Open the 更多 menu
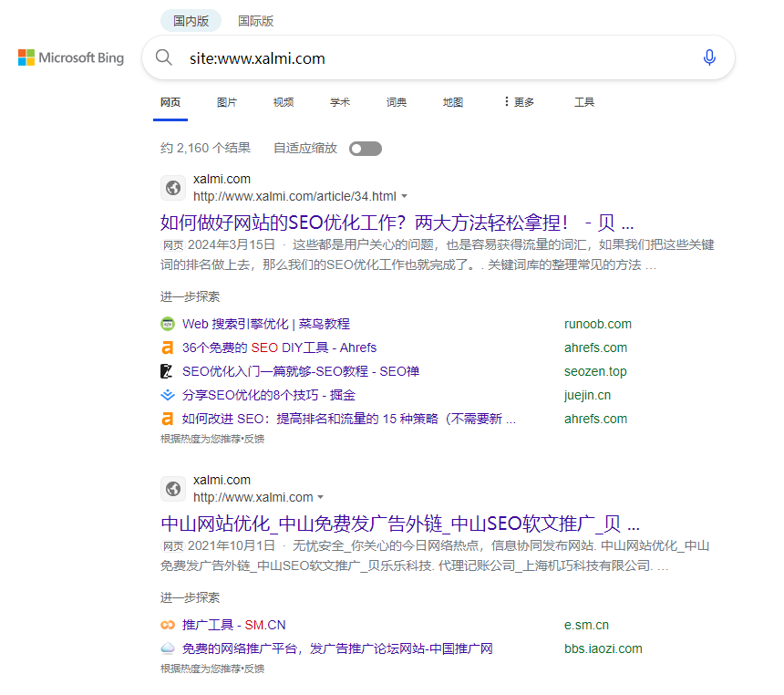 (519, 102)
